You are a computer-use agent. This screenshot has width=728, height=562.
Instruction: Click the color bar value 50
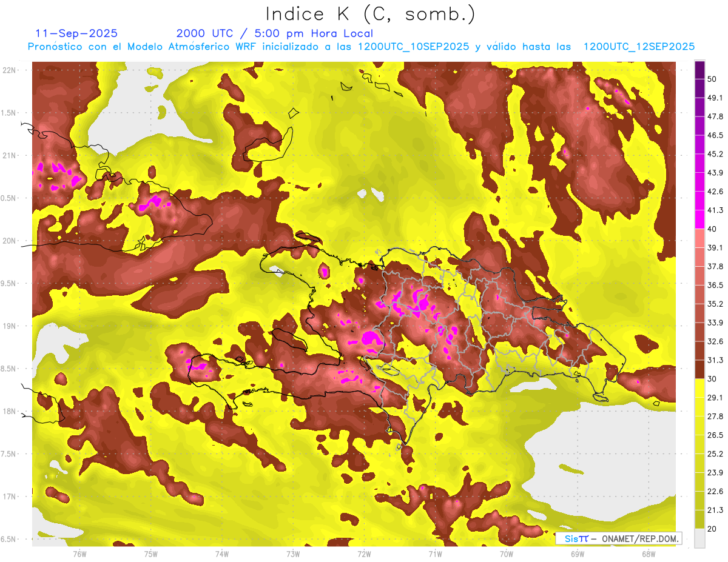pyautogui.click(x=712, y=79)
